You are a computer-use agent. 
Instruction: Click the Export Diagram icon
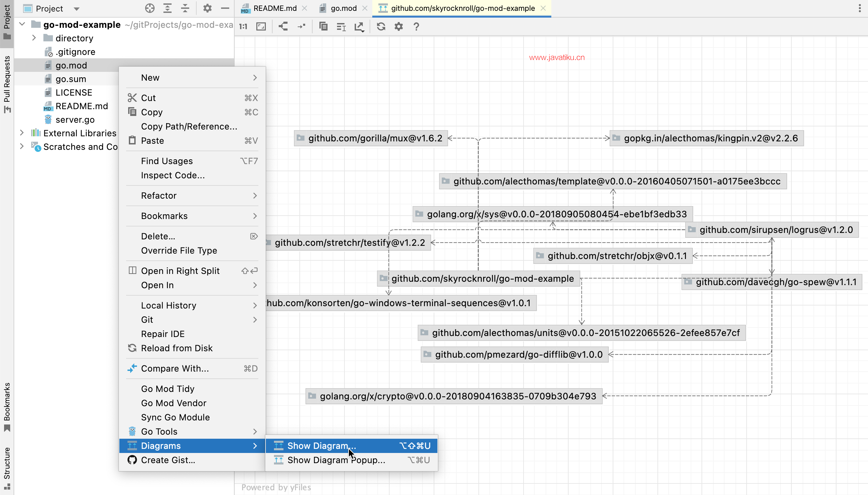click(x=359, y=26)
